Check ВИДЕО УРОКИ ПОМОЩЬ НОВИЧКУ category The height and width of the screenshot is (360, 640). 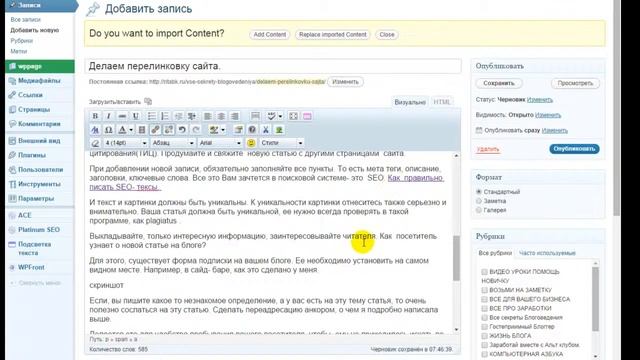coord(484,272)
